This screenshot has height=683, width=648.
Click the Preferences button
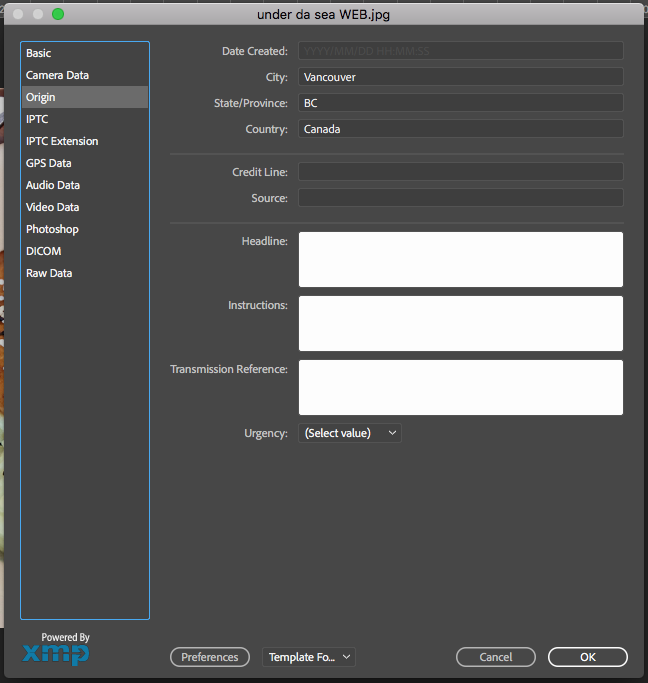click(x=210, y=657)
